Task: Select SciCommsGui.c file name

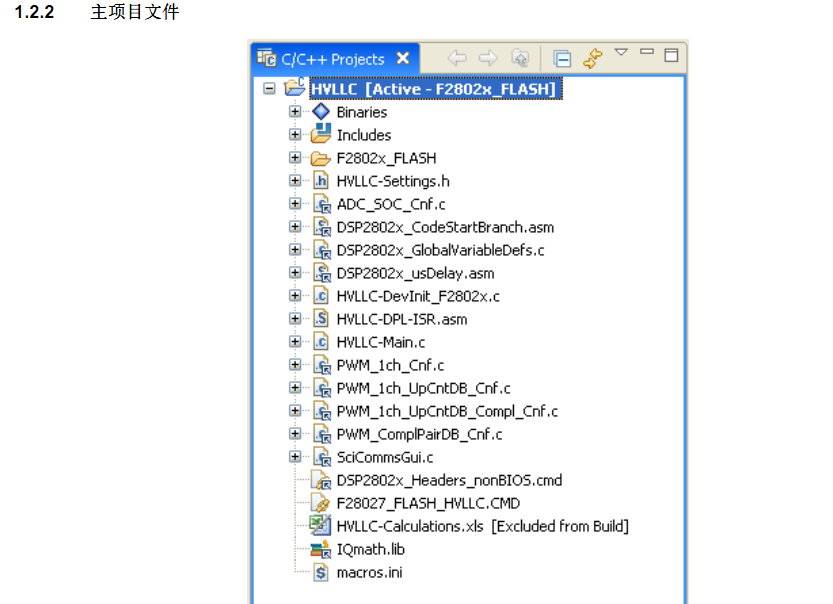Action: pos(385,457)
